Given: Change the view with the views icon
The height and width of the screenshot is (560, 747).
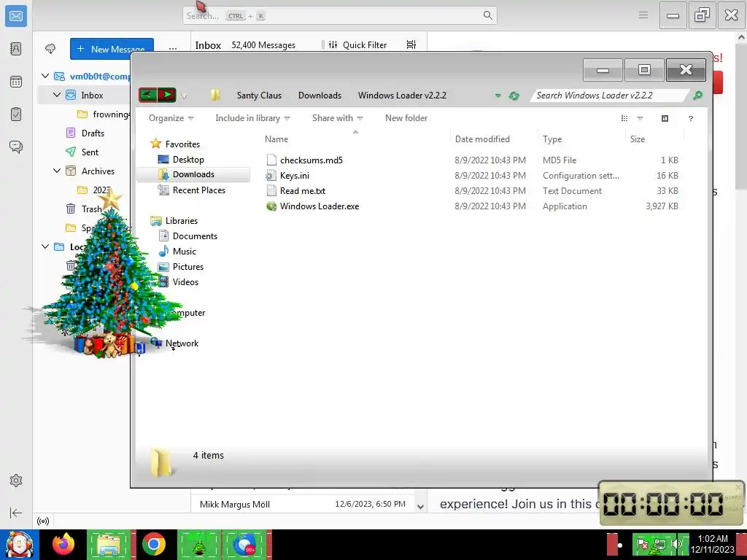Looking at the screenshot, I should tap(624, 119).
